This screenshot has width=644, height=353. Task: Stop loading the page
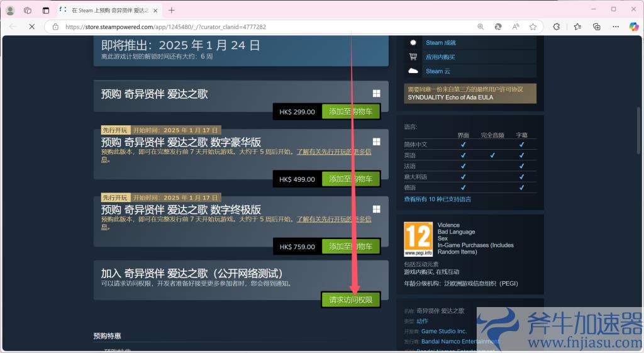coord(31,26)
